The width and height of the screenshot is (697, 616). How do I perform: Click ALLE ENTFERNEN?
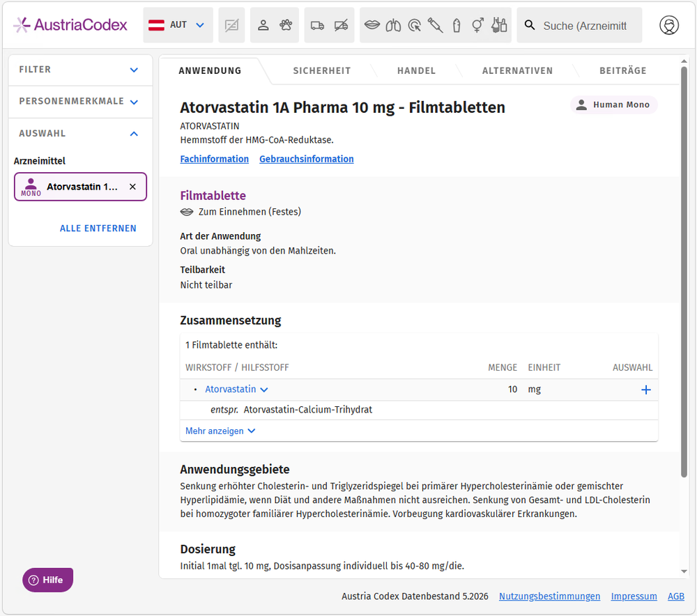point(98,229)
